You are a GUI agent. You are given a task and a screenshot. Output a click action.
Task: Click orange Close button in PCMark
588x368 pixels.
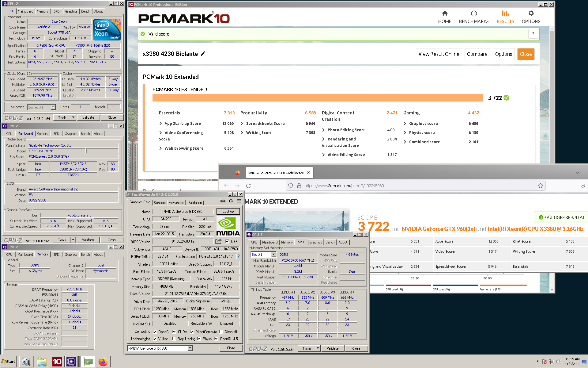(x=526, y=54)
